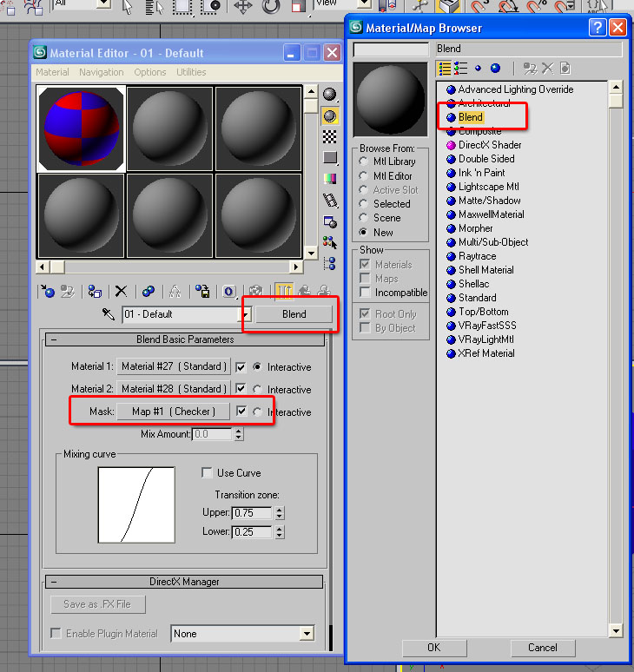Uncheck the Material 1 enable checkbox
This screenshot has width=634, height=672.
[241, 367]
